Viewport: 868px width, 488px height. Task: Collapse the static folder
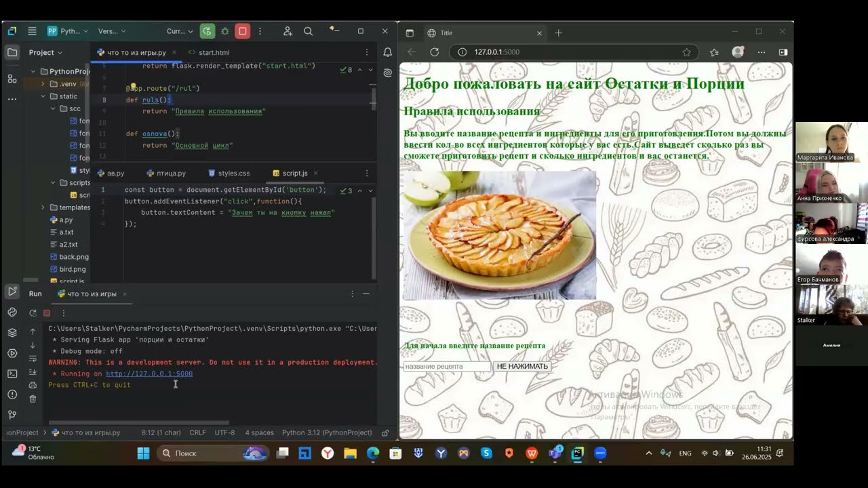[43, 96]
